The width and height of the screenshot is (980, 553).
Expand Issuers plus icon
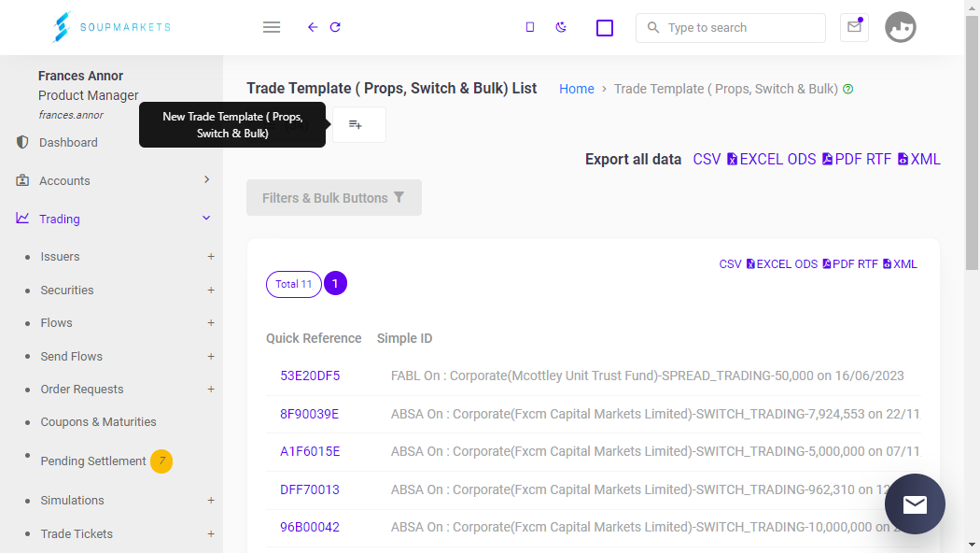click(x=211, y=257)
